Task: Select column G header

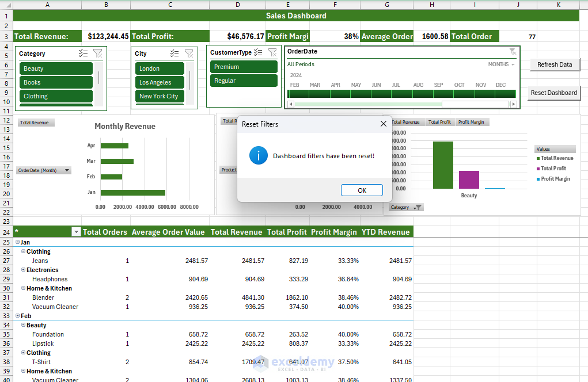Action: (386, 5)
